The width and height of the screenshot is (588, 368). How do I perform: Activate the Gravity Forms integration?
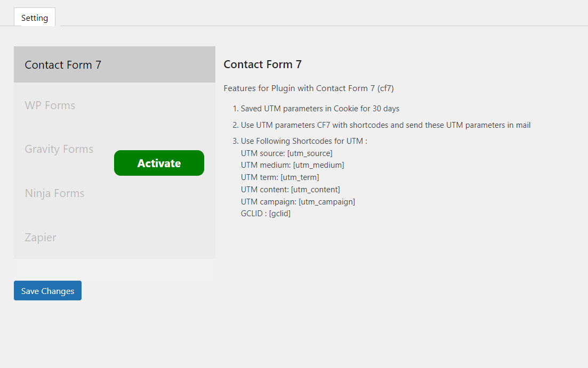[x=158, y=162]
